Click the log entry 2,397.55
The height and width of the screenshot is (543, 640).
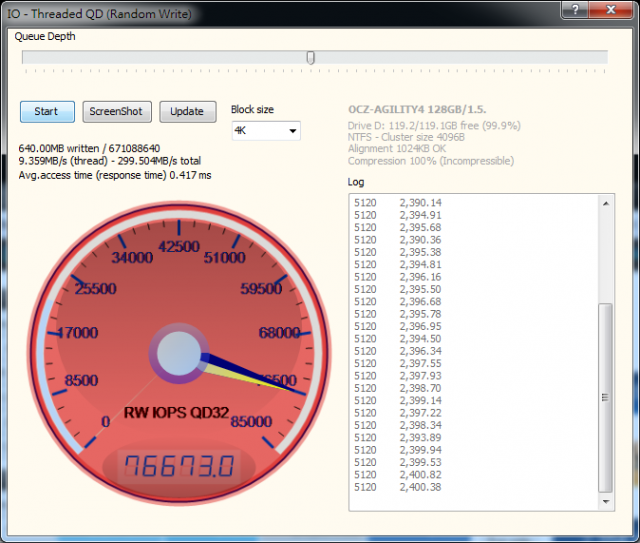click(420, 363)
